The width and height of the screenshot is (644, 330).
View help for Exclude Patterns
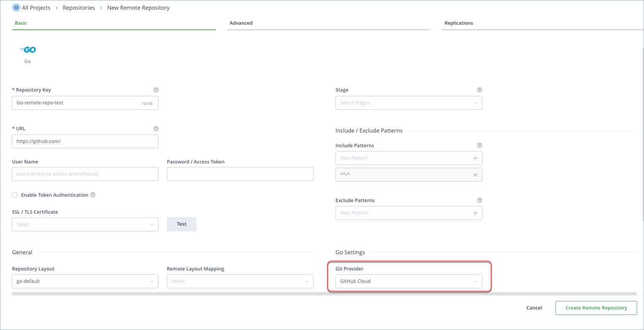tap(480, 200)
